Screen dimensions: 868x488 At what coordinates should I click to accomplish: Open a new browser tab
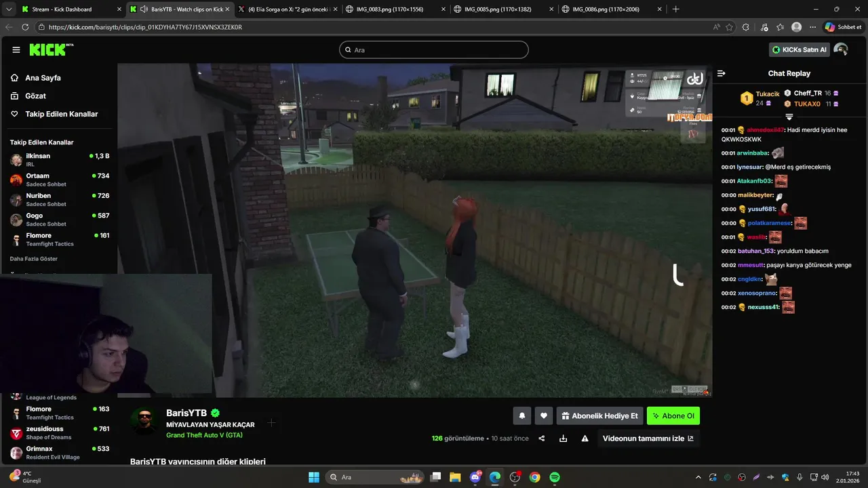(x=675, y=9)
